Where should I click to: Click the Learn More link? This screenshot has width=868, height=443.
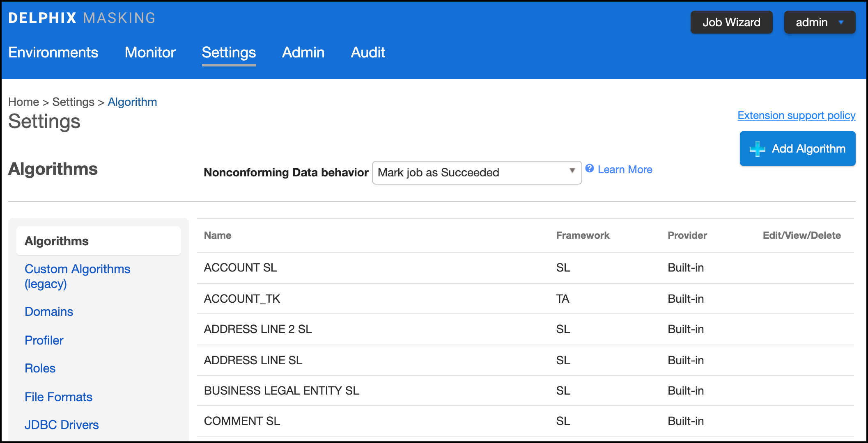[x=625, y=169]
